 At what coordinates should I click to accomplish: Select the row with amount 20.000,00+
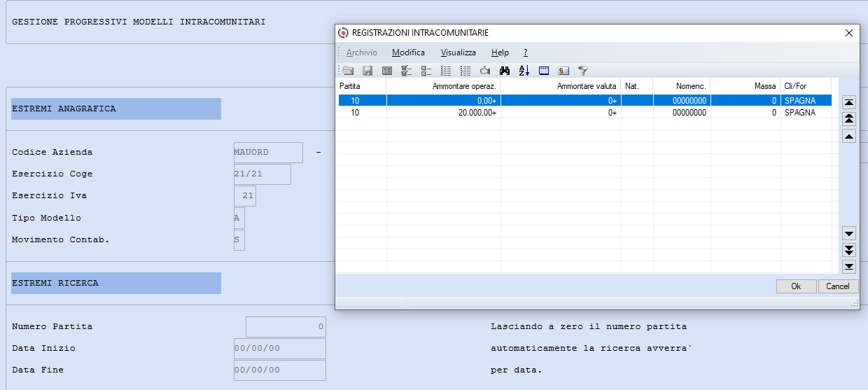[586, 113]
